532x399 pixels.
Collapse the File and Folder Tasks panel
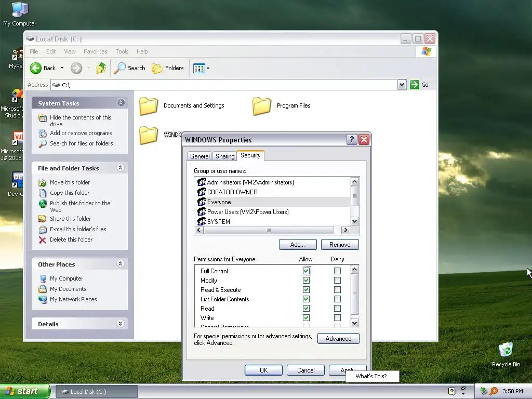(120, 168)
